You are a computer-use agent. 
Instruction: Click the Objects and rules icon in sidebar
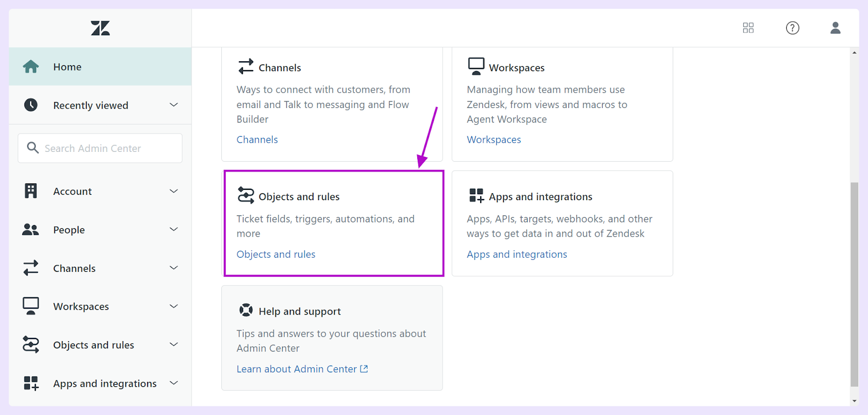point(31,344)
